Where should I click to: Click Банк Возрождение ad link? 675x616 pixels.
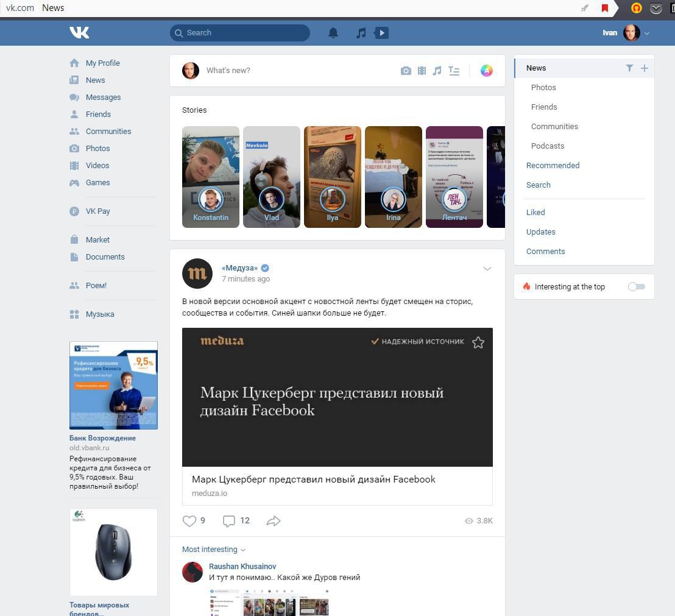102,438
